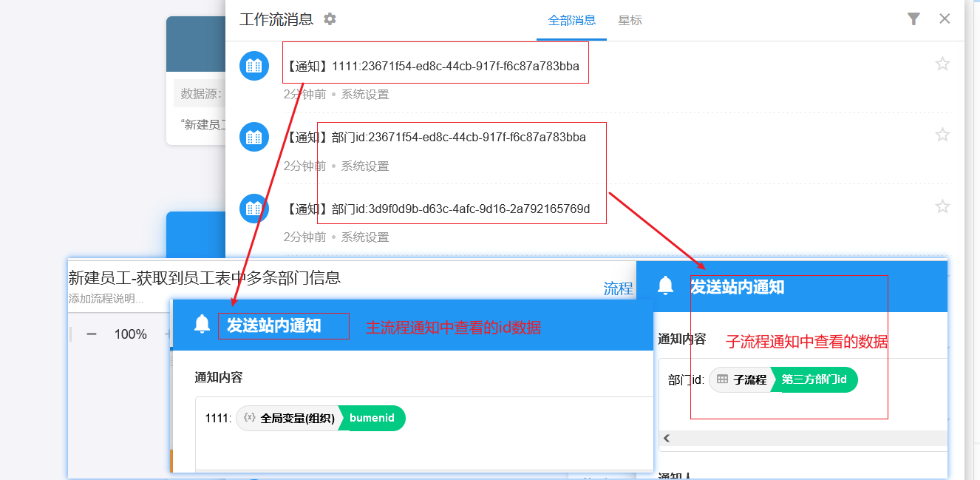Image resolution: width=980 pixels, height=480 pixels.
Task: Click bell icon in main-flow notification header
Action: click(x=202, y=324)
